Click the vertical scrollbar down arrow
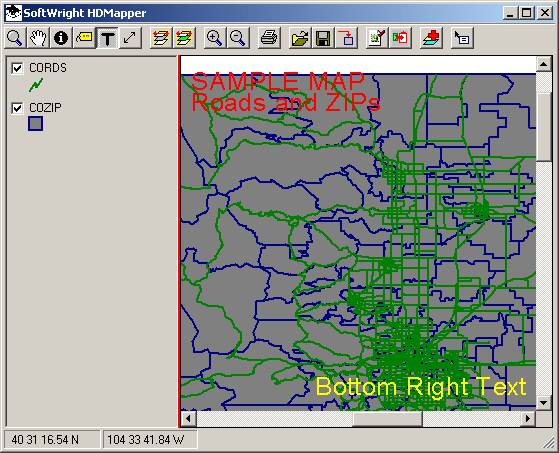 coord(544,403)
